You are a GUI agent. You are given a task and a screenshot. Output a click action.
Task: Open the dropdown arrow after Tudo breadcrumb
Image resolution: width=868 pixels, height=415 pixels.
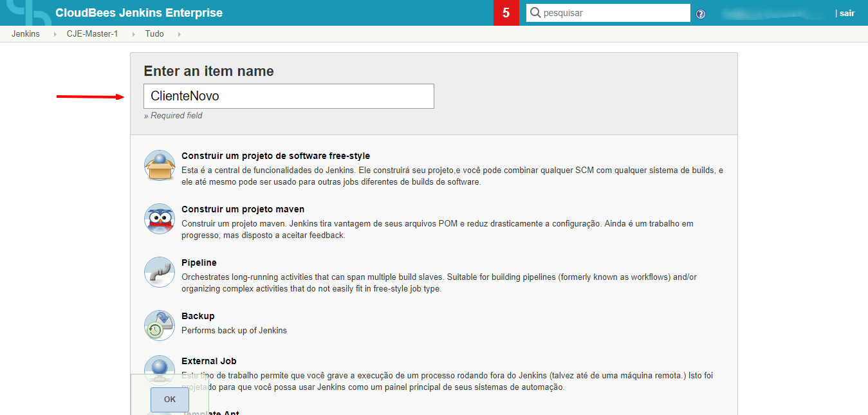(x=179, y=34)
